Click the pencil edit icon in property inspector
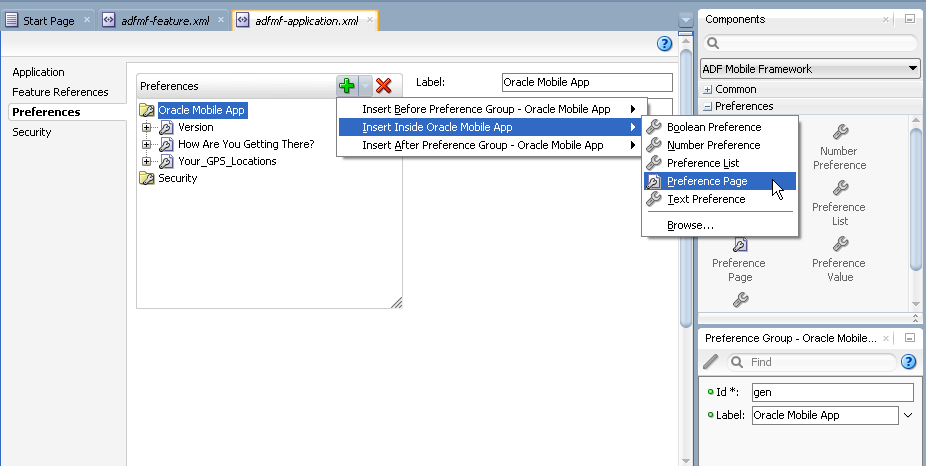 click(710, 362)
